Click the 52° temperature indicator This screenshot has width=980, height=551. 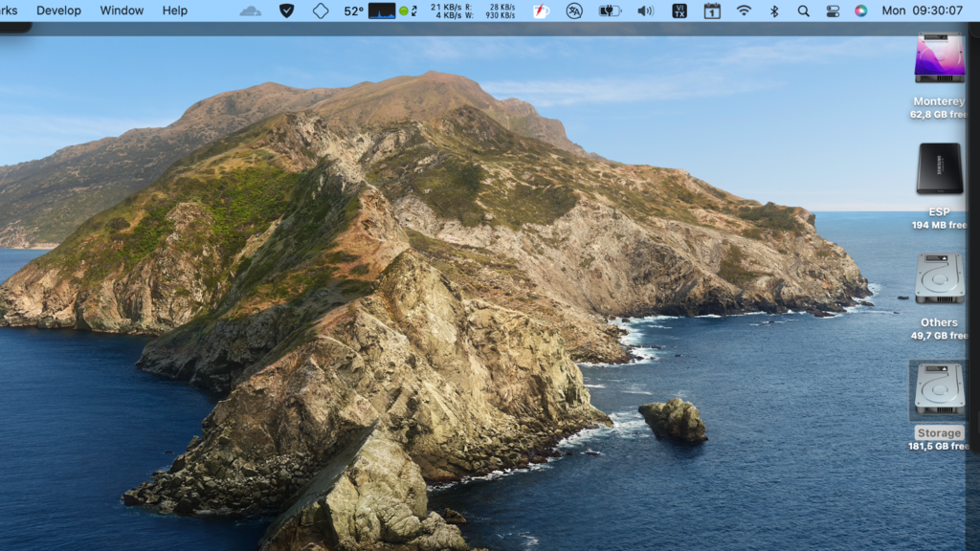click(x=353, y=11)
